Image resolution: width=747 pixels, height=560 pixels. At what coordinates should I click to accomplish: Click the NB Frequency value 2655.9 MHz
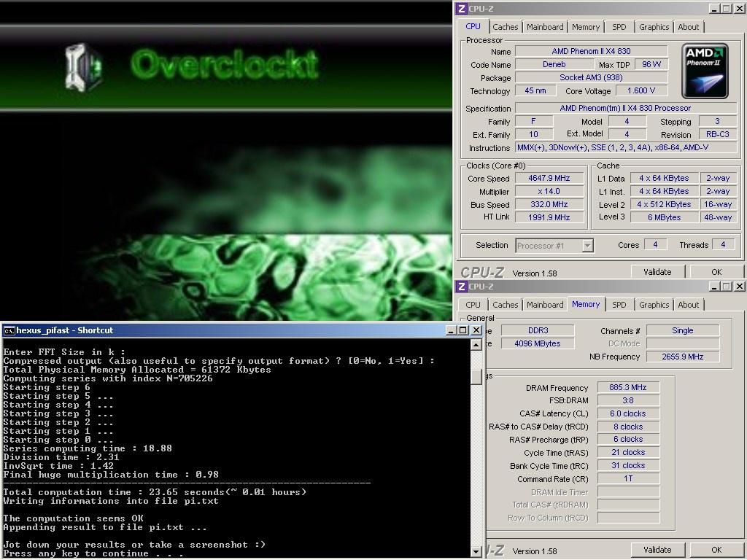682,357
